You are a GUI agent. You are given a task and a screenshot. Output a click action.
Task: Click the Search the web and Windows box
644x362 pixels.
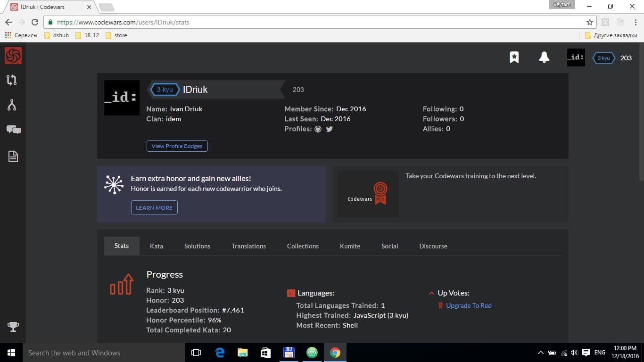pyautogui.click(x=103, y=353)
